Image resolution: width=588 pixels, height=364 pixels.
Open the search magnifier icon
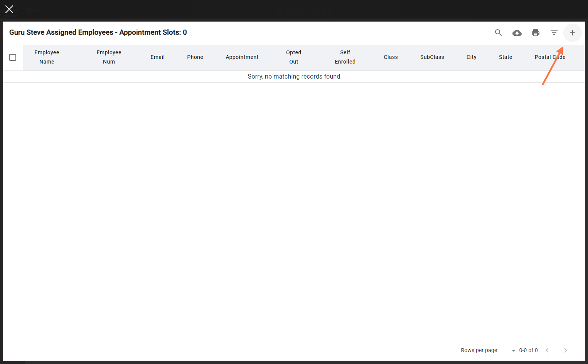coord(498,33)
